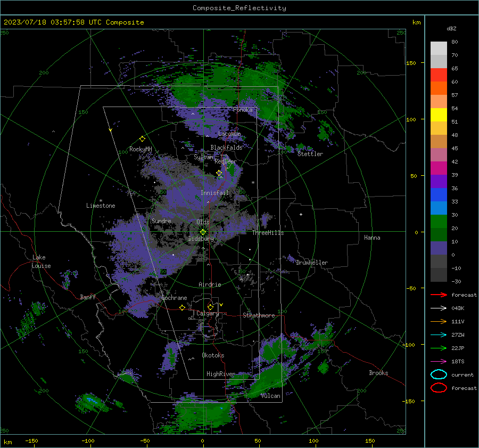This screenshot has width=479, height=448.
Task: Click the RedDeer city label
Action: tap(226, 161)
